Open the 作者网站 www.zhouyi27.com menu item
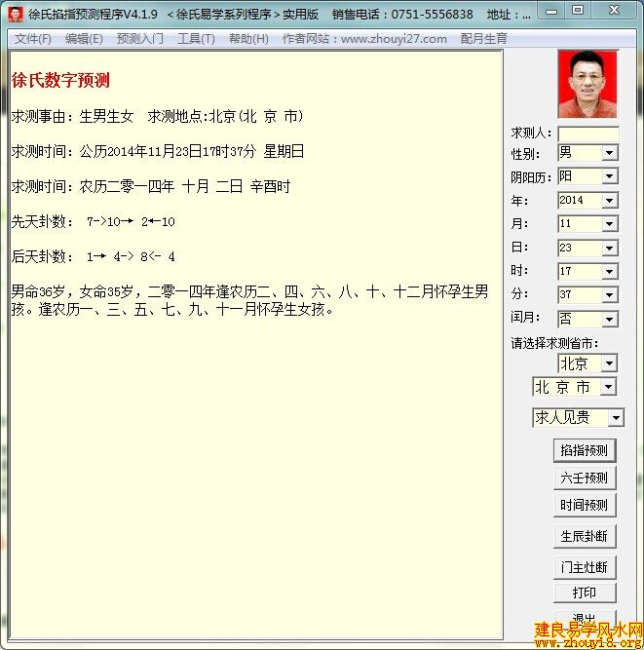Viewport: 644px width, 650px height. pos(364,39)
